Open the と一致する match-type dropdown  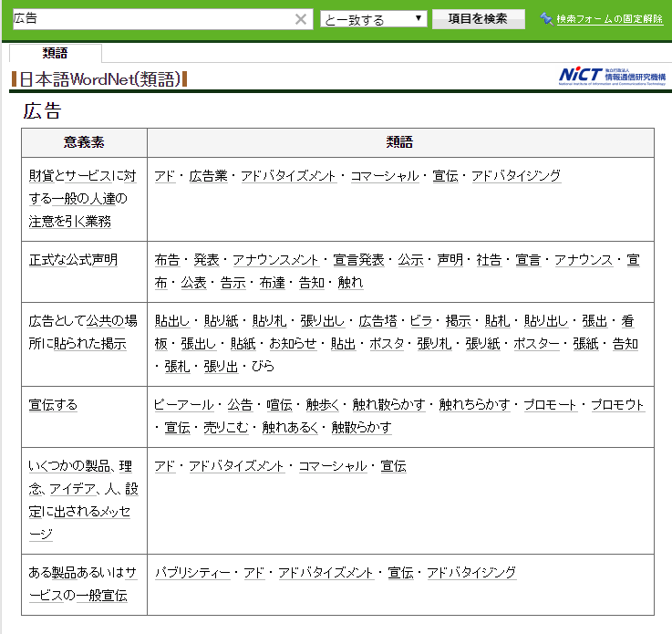pyautogui.click(x=374, y=19)
